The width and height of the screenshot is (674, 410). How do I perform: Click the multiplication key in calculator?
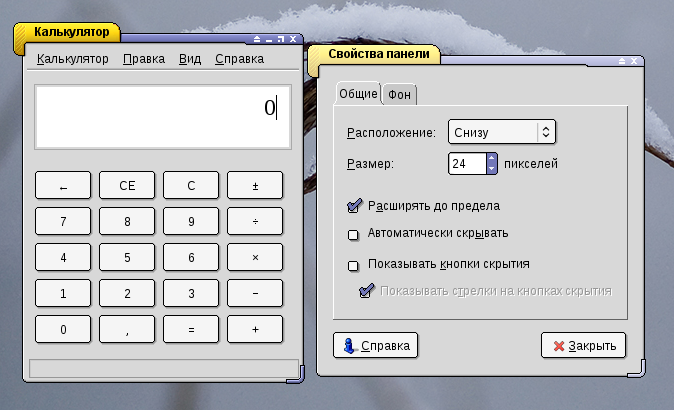(x=255, y=257)
